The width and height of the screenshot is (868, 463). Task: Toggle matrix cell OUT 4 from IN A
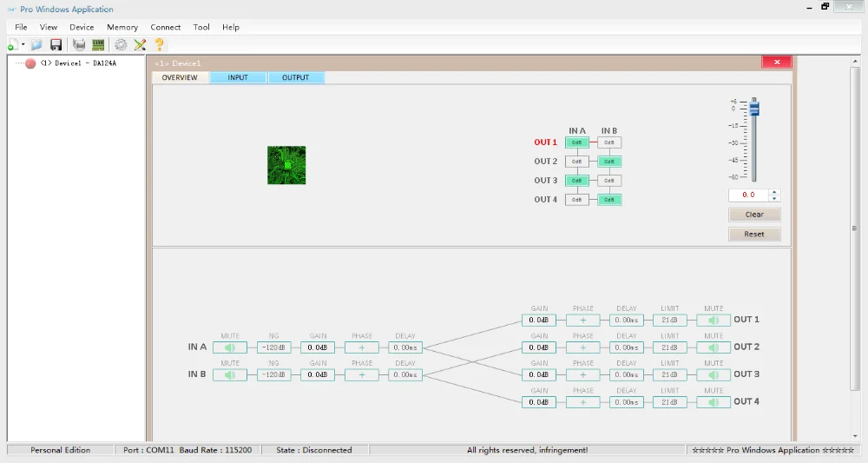tap(577, 200)
